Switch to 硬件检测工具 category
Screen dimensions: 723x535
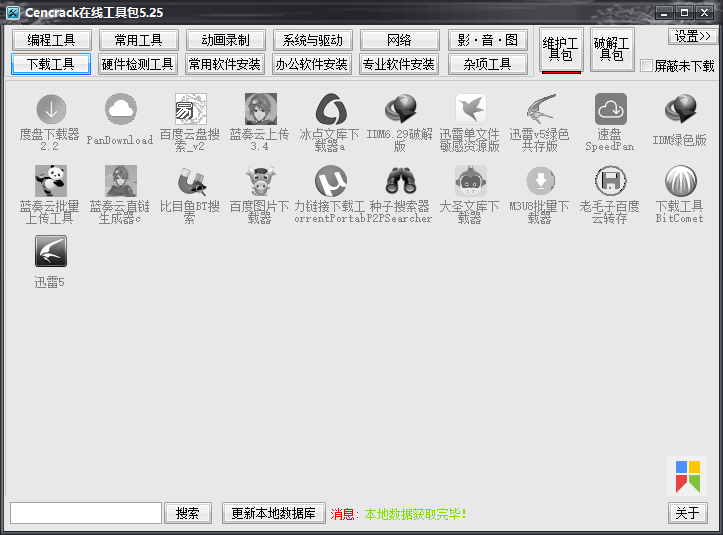point(138,64)
